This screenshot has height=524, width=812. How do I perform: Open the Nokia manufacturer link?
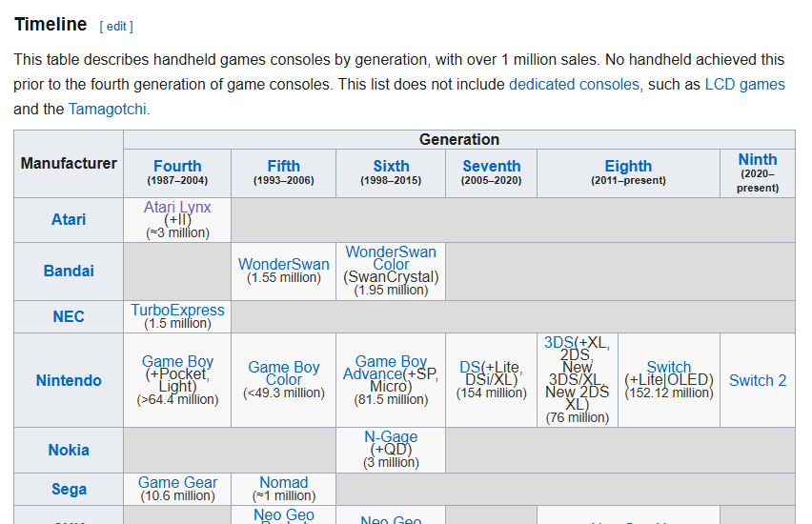click(x=69, y=450)
